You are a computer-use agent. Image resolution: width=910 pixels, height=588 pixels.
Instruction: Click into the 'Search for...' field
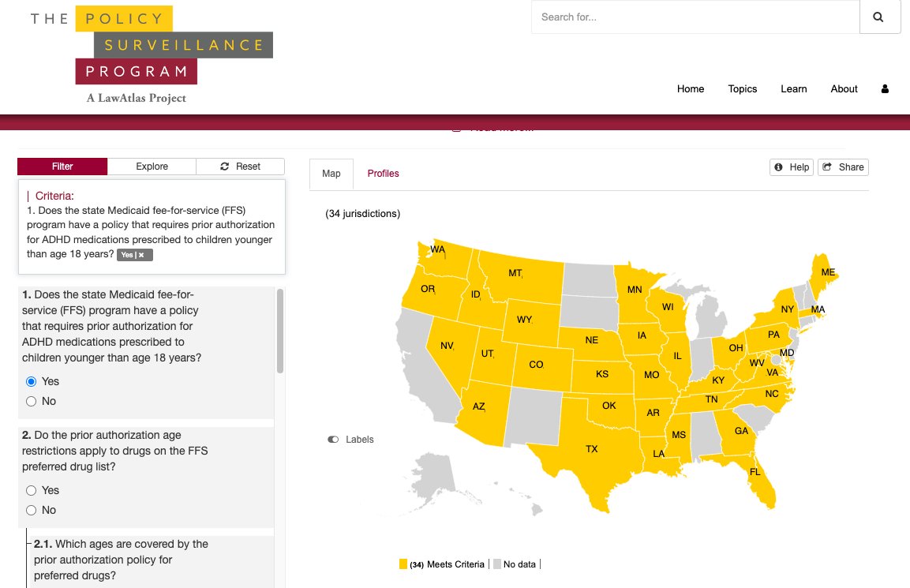click(x=695, y=17)
